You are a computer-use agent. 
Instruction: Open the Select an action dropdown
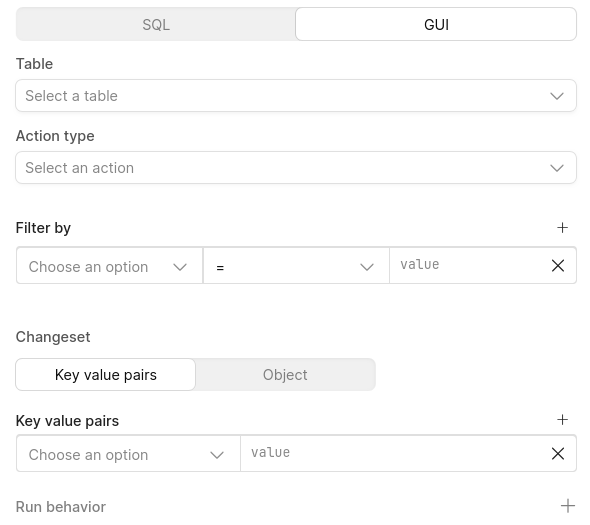coord(296,167)
